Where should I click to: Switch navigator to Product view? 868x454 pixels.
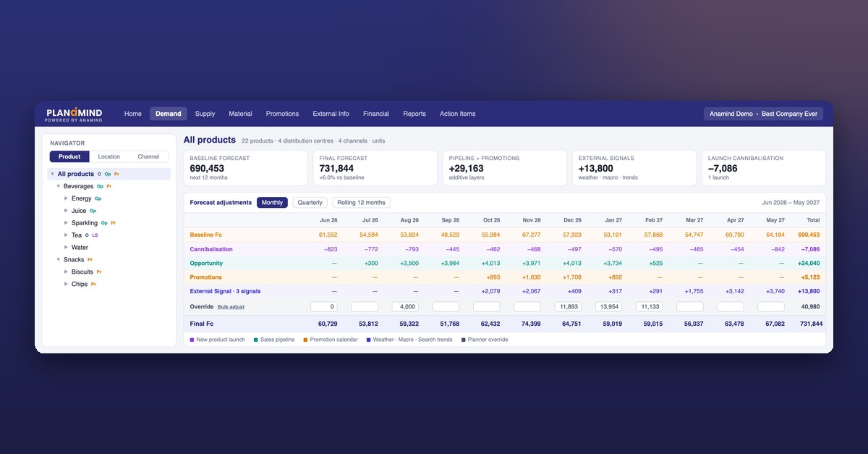coord(69,156)
